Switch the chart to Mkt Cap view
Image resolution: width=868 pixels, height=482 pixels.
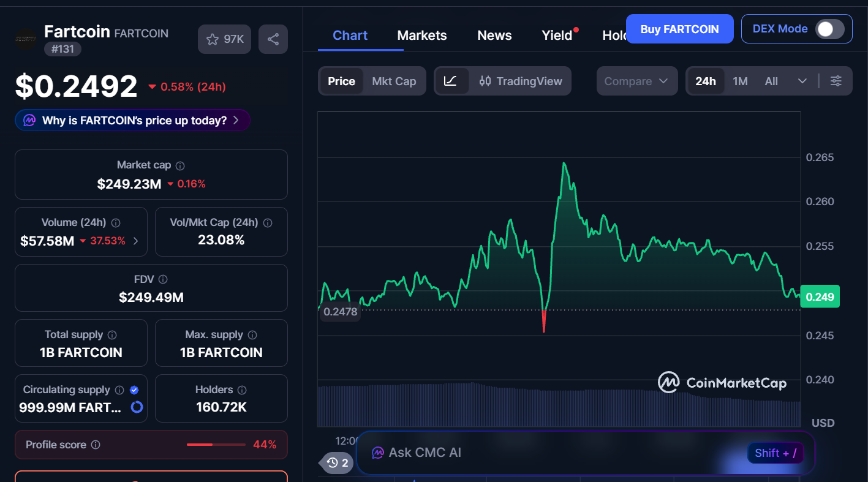click(x=394, y=80)
